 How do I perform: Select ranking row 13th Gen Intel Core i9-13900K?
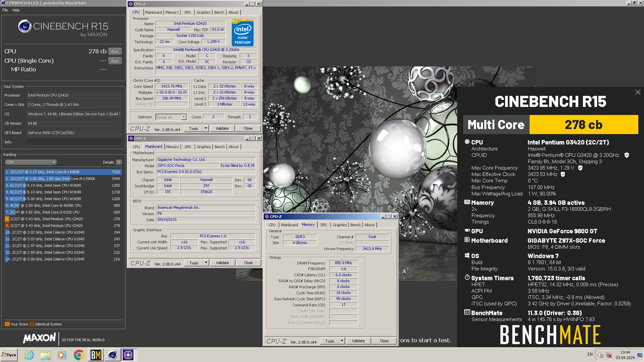63,179
